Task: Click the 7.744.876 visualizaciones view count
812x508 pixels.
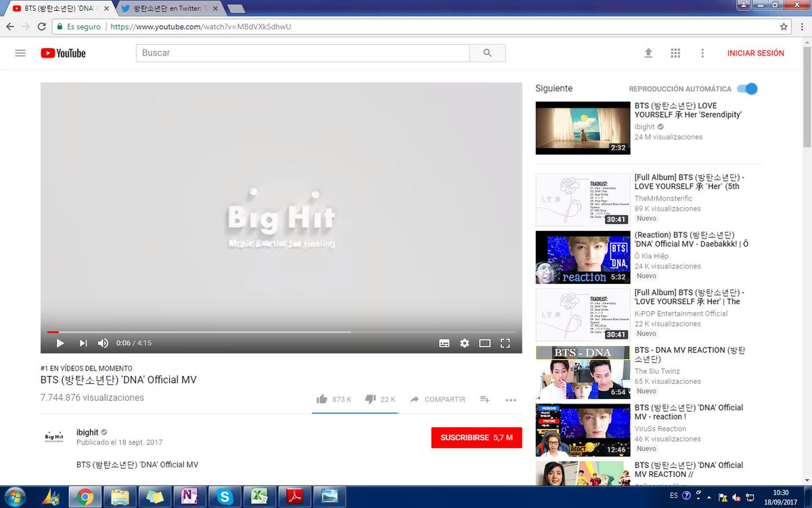Action: pos(92,398)
